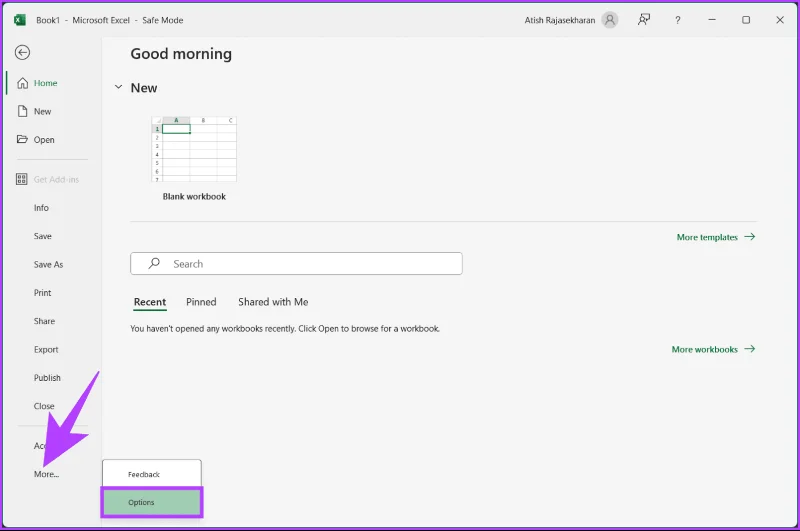Open Help with the question mark icon
This screenshot has width=800, height=531.
click(x=678, y=20)
